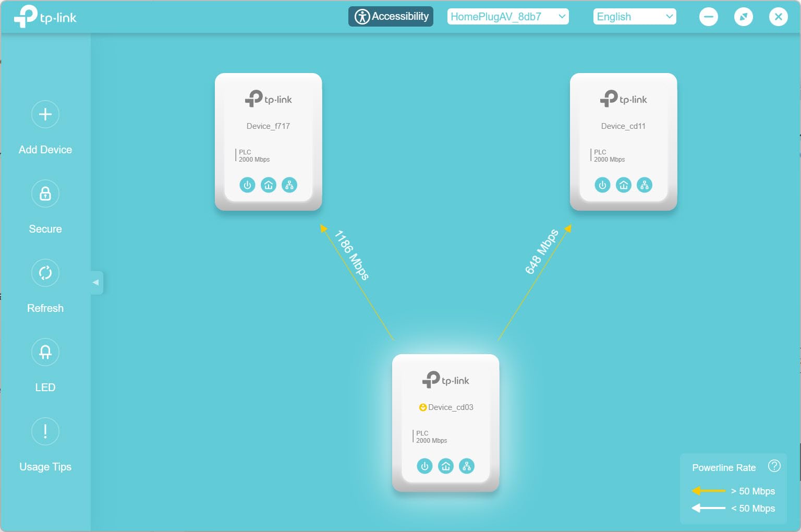The width and height of the screenshot is (801, 532).
Task: Open the Usage Tips exclamation icon
Action: click(x=45, y=431)
